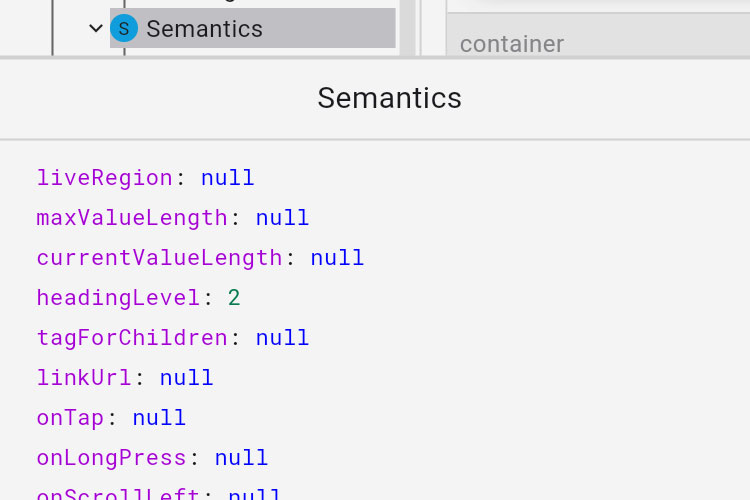Select the headingLevel property name
This screenshot has width=750, height=500.
118,298
